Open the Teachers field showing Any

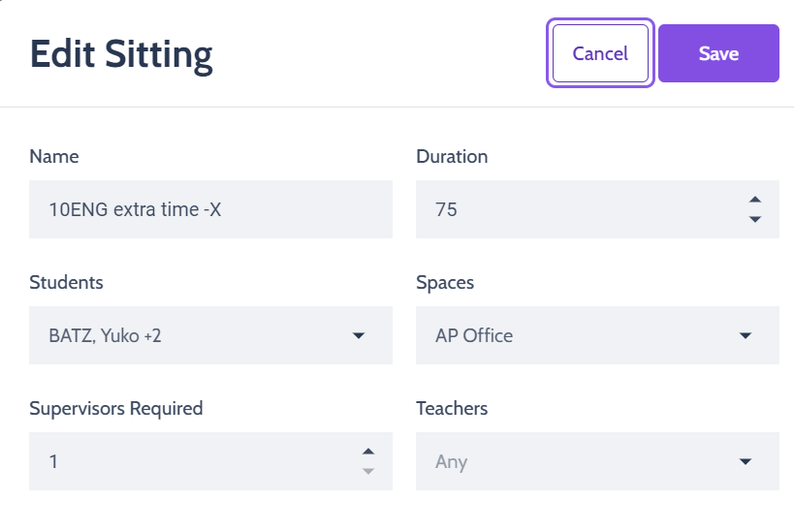point(597,461)
